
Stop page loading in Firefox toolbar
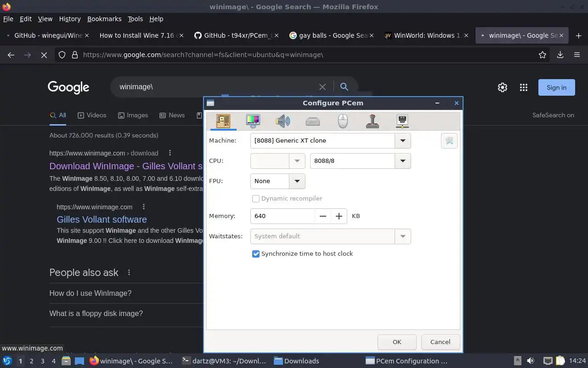tap(44, 55)
